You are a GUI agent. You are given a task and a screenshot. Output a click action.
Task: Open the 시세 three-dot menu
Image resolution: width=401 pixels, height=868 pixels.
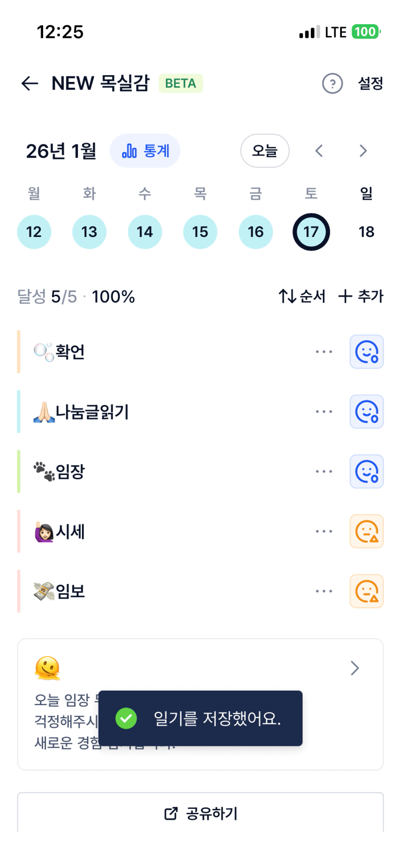pyautogui.click(x=324, y=532)
